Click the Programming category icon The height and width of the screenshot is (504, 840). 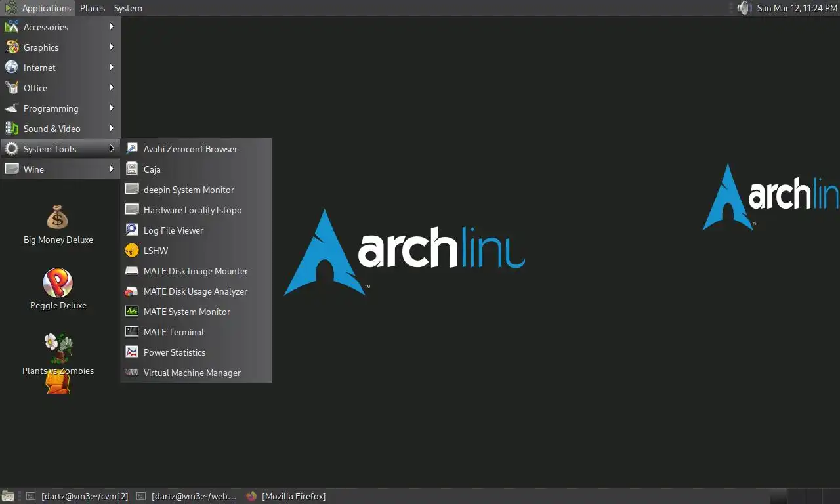pos(12,108)
